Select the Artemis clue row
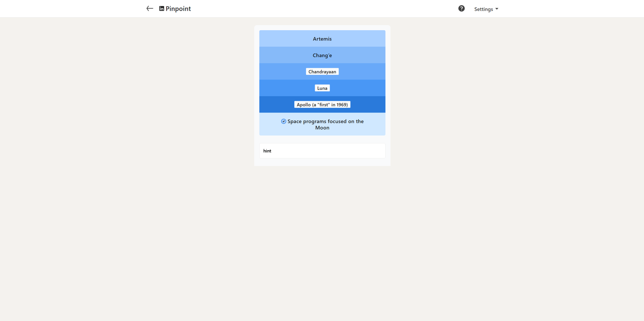Image resolution: width=644 pixels, height=321 pixels. click(x=322, y=39)
